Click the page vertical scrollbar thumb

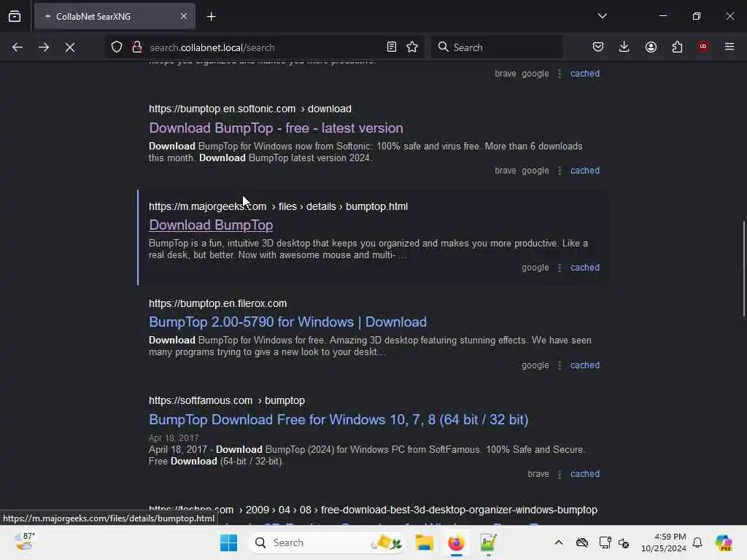[x=743, y=269]
